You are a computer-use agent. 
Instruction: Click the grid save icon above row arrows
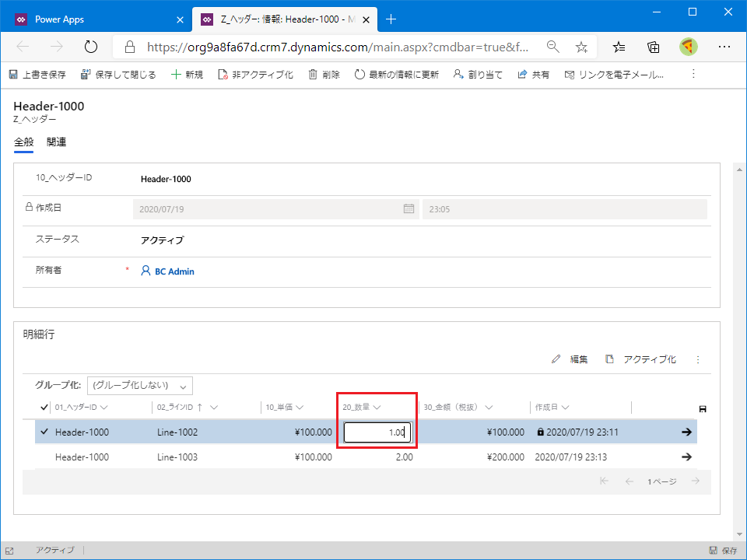pos(703,408)
